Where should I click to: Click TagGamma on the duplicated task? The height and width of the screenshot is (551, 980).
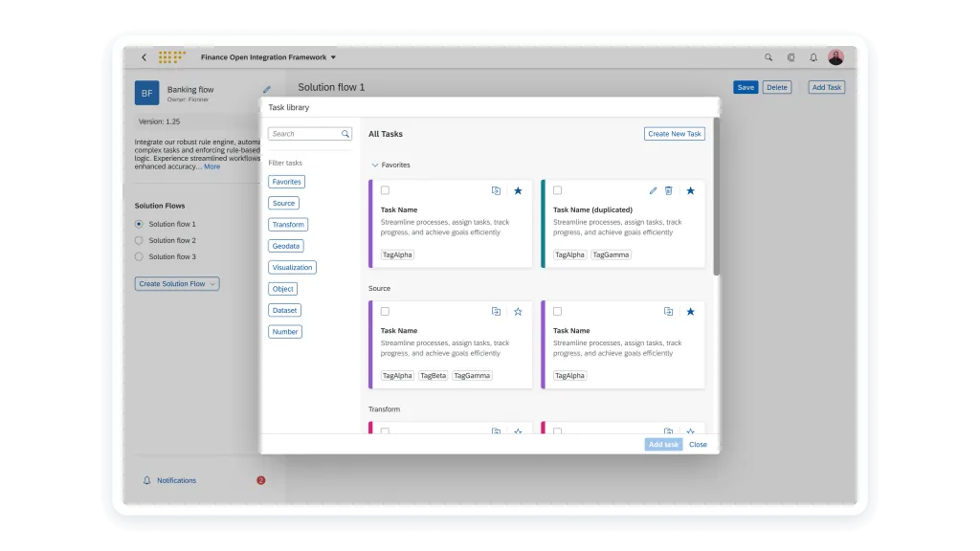tap(611, 254)
